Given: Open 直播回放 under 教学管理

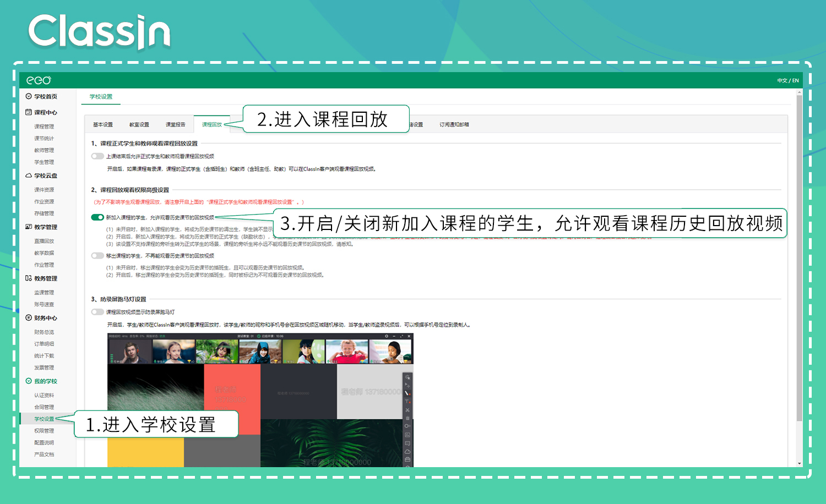Looking at the screenshot, I should [44, 241].
